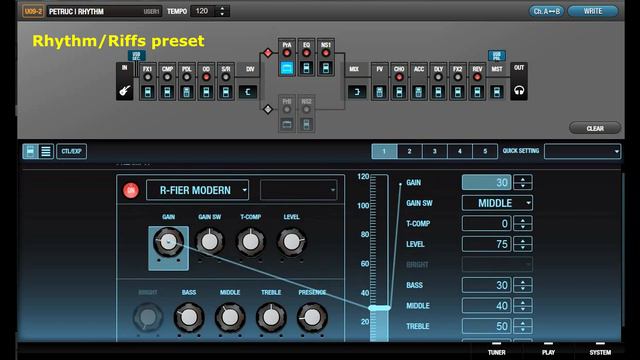The width and height of the screenshot is (640, 360).
Task: Toggle REV block on/off LED
Action: point(477,77)
